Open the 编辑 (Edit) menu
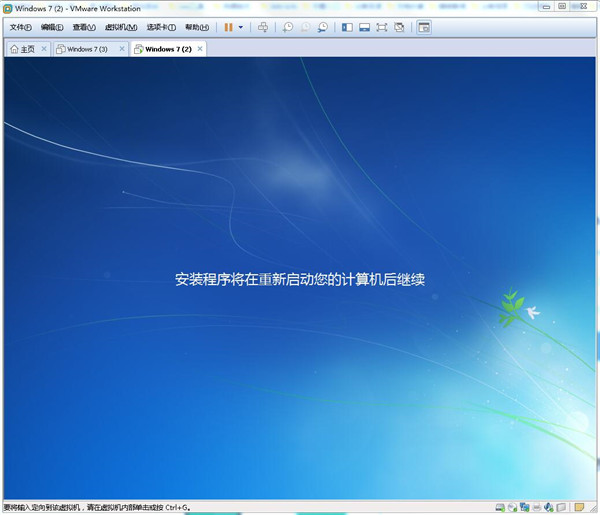The image size is (600, 515). click(52, 27)
